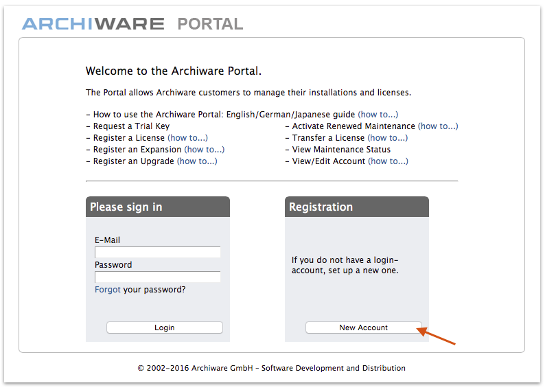Select the Transfer a License text
Image resolution: width=545 pixels, height=392 pixels.
[x=328, y=138]
